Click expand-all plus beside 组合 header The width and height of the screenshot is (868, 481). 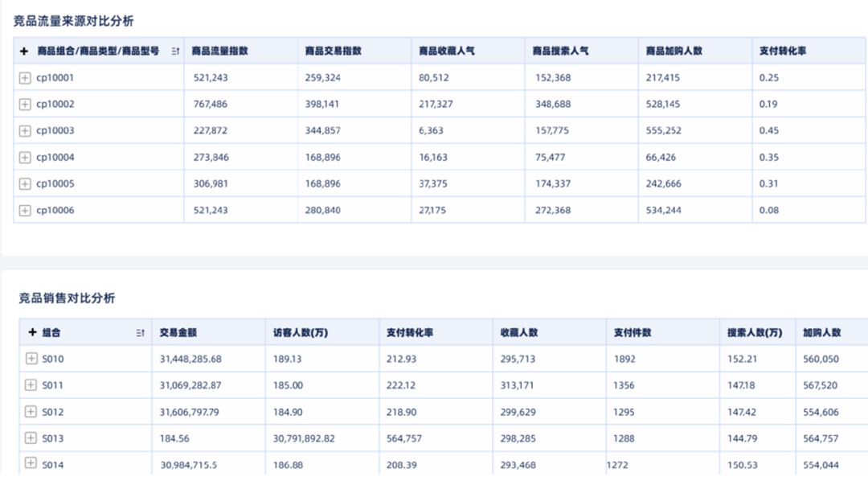pos(32,332)
